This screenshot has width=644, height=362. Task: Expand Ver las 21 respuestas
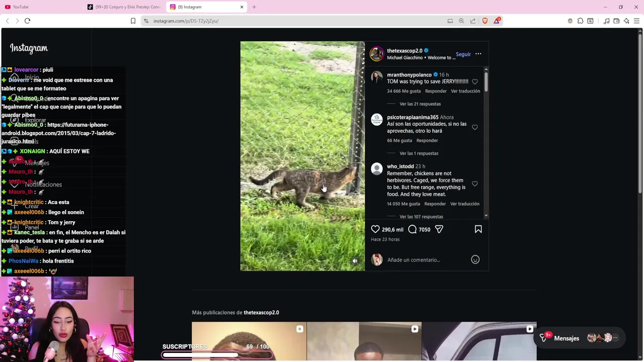420,104
